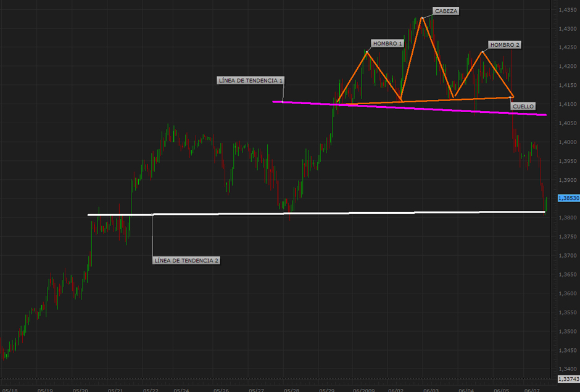This screenshot has height=392, width=580.
Task: Click the 06/2009 date on time axis
Action: 363,390
